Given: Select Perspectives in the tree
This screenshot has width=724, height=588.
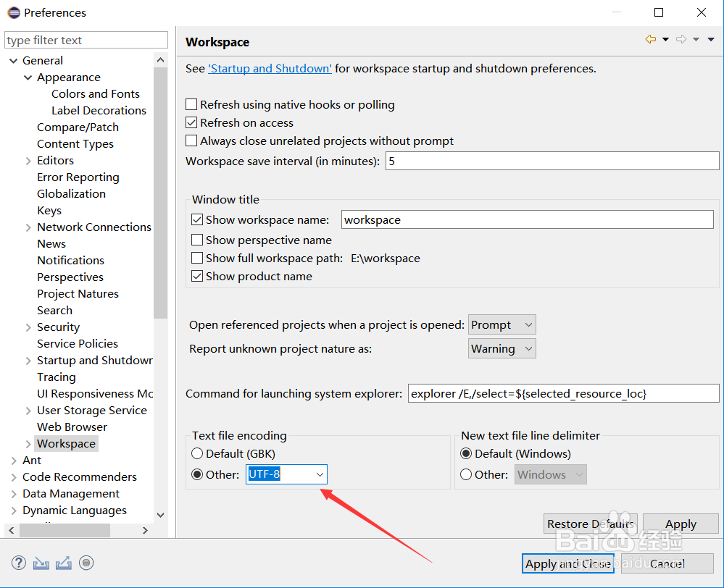Looking at the screenshot, I should pyautogui.click(x=70, y=277).
